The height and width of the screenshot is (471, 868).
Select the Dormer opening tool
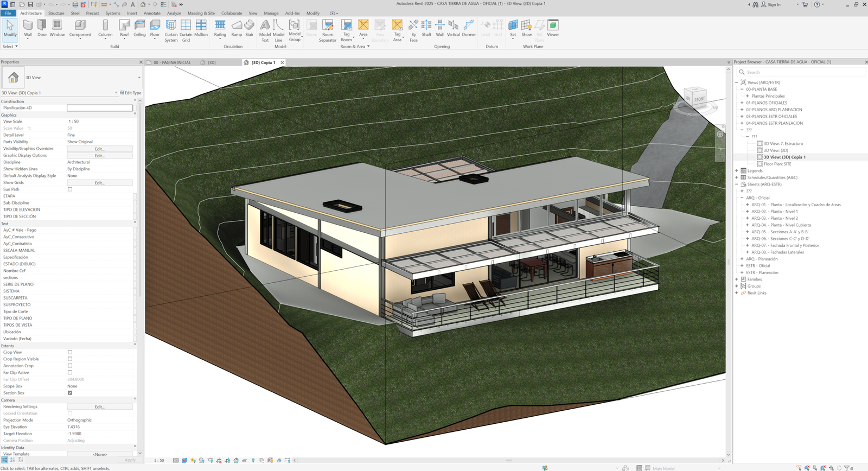click(469, 29)
